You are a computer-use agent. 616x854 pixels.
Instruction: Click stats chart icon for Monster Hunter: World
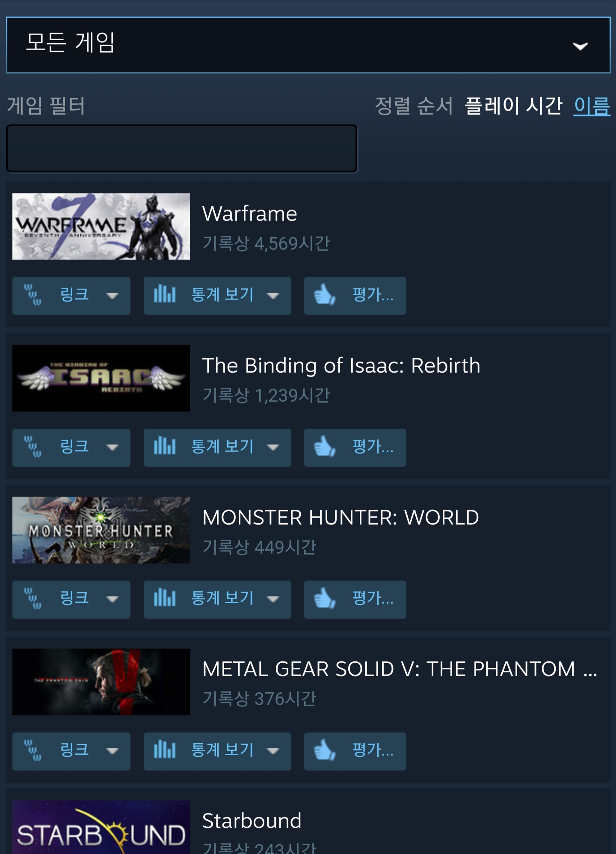pos(165,598)
